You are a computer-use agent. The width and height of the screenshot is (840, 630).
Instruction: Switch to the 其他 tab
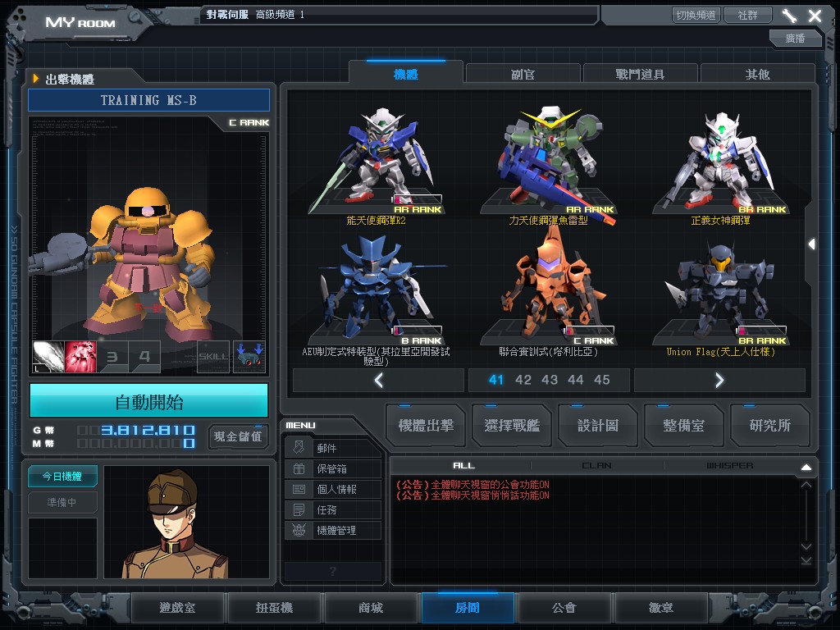(757, 74)
